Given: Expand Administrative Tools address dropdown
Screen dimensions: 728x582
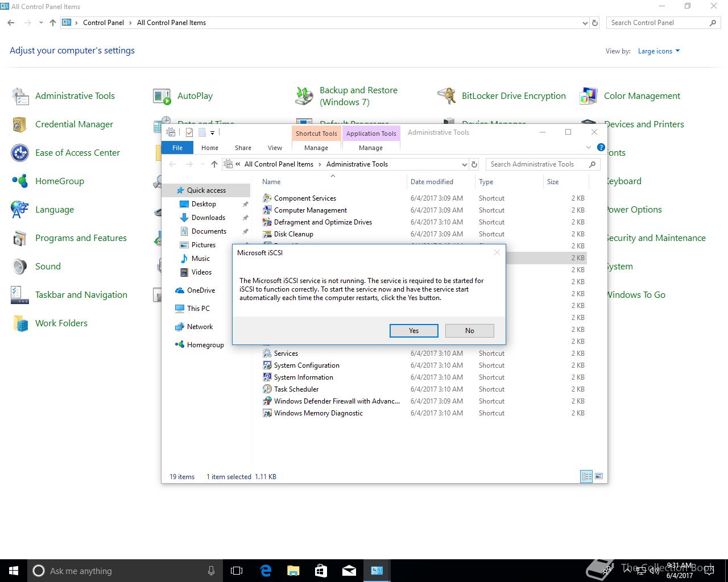Looking at the screenshot, I should 464,164.
